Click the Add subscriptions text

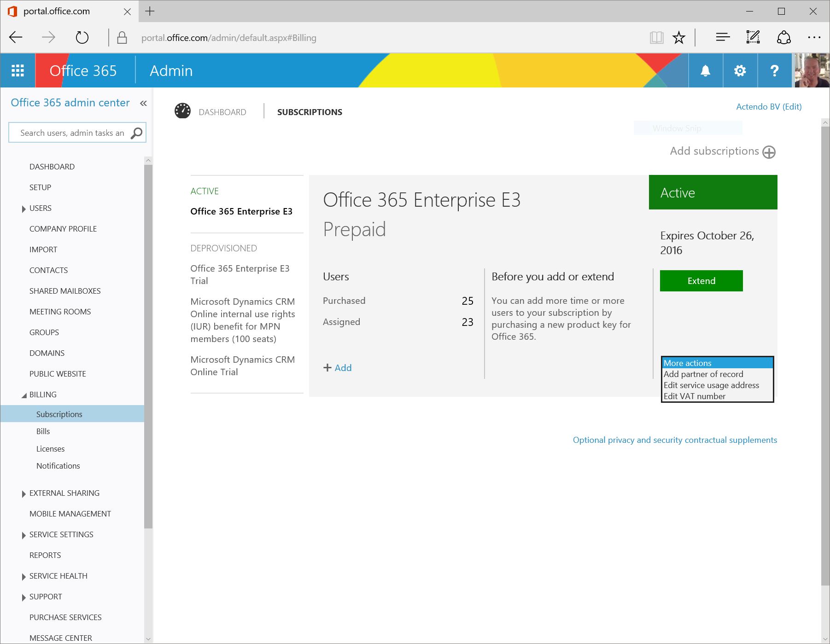pos(714,151)
